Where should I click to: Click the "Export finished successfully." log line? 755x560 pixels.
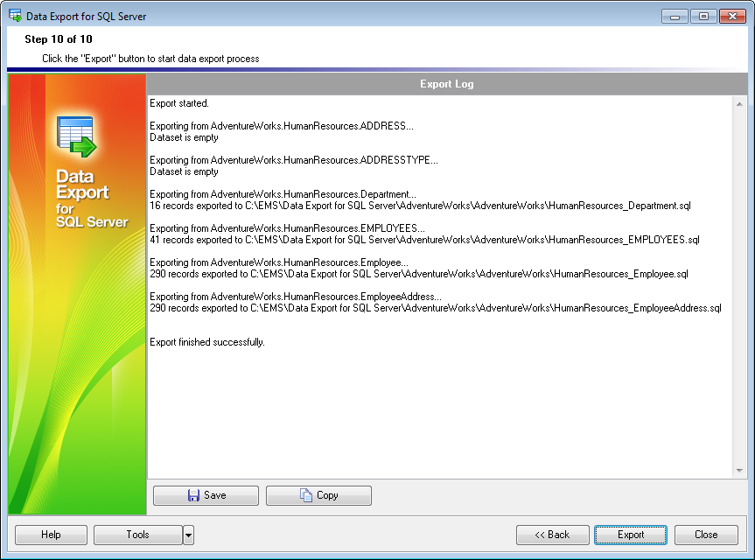click(x=207, y=342)
